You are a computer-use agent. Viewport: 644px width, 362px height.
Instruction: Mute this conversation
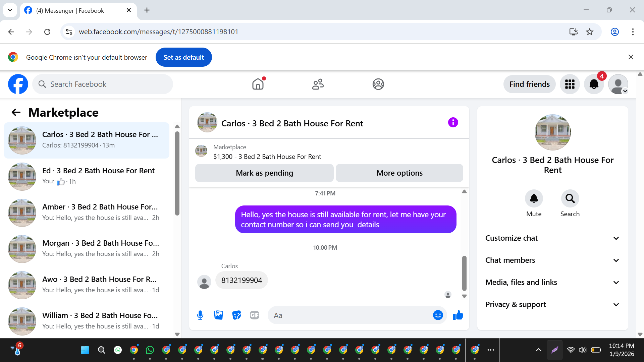pos(534,199)
